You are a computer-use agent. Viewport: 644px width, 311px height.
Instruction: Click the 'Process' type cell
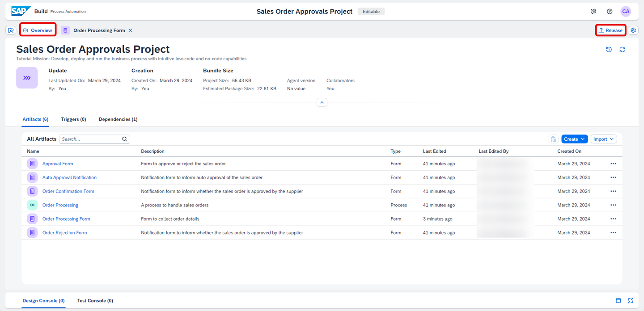398,205
